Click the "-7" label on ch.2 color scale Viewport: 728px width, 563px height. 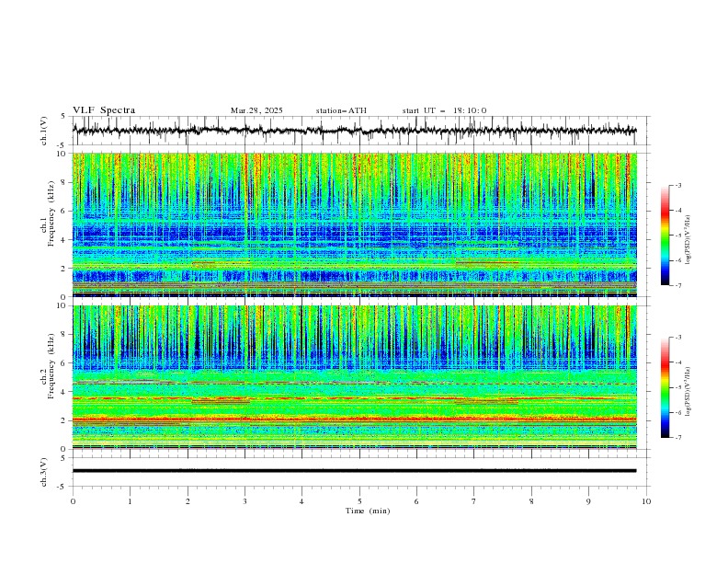pos(678,438)
